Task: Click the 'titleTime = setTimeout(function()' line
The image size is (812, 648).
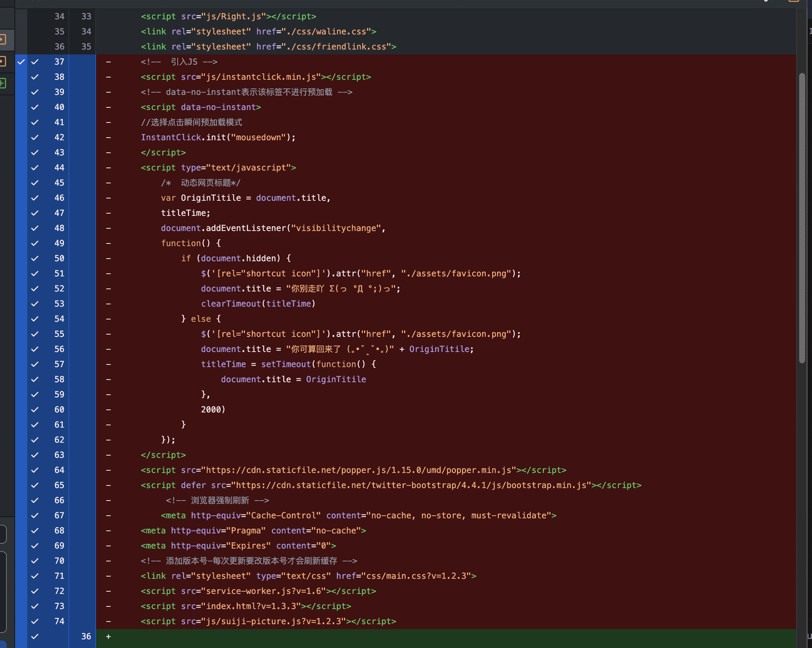Action: point(288,364)
